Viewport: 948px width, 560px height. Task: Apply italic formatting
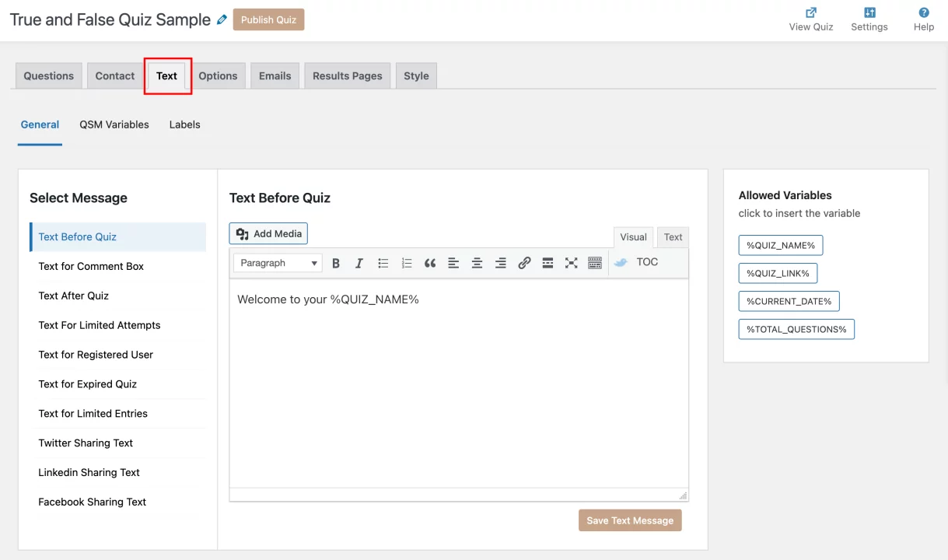coord(359,263)
